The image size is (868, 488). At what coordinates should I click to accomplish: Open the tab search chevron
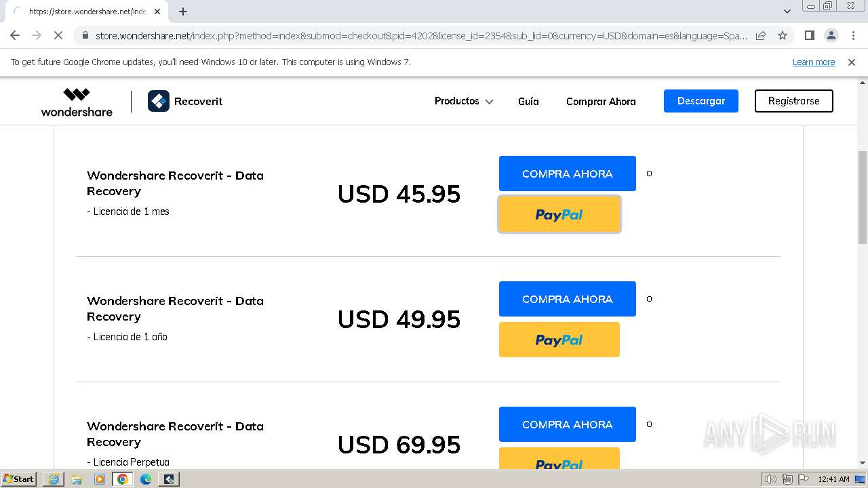(787, 12)
